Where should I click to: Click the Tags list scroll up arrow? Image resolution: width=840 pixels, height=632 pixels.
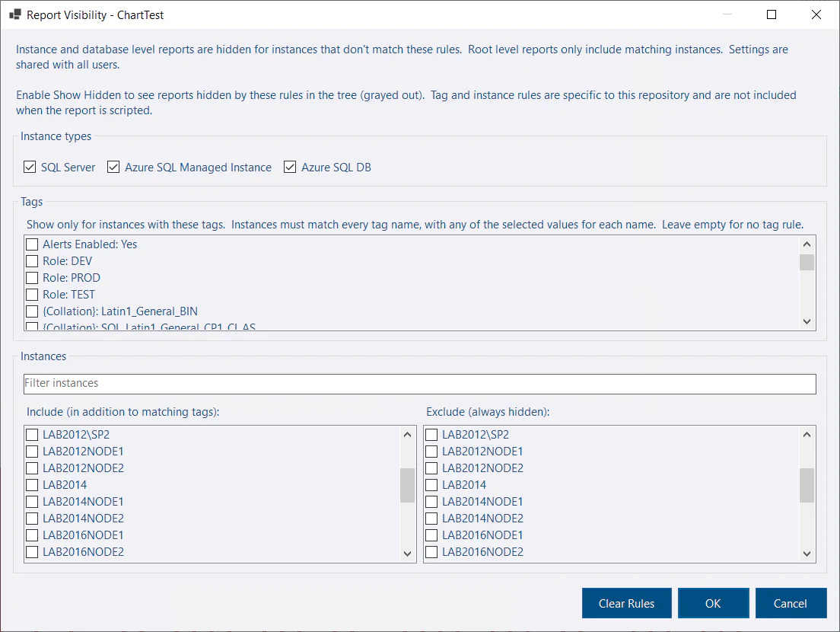[807, 244]
